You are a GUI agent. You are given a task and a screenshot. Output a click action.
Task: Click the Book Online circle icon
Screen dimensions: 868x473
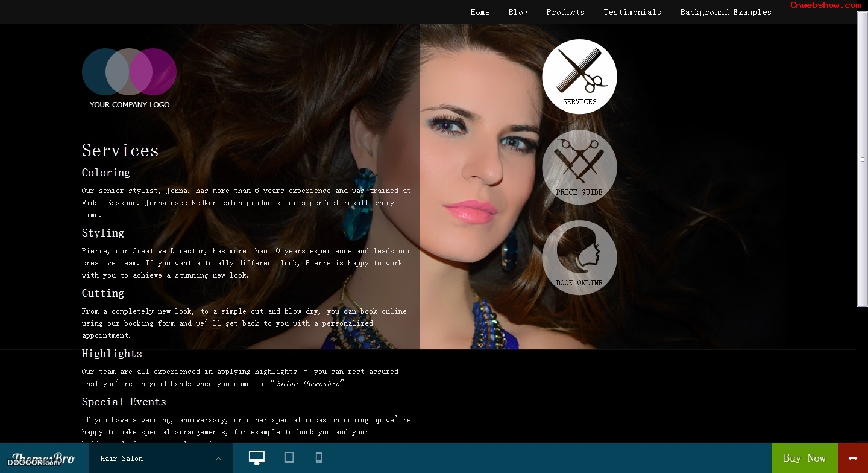[579, 258]
